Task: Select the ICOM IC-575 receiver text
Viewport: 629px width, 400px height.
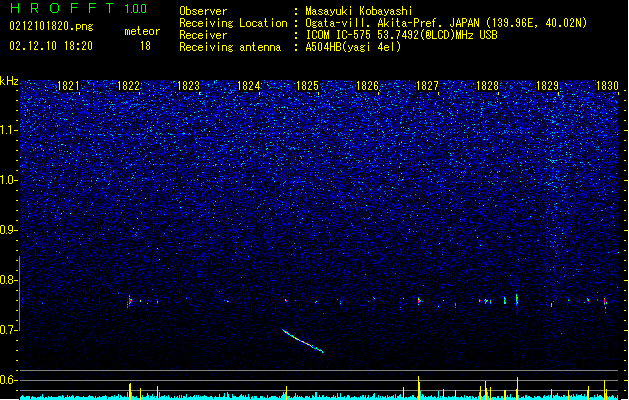Action: click(x=402, y=35)
